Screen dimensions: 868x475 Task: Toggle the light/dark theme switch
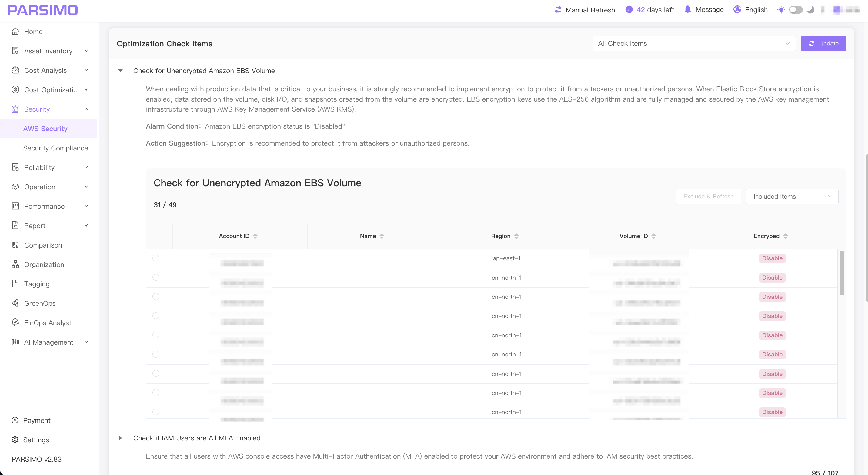796,10
